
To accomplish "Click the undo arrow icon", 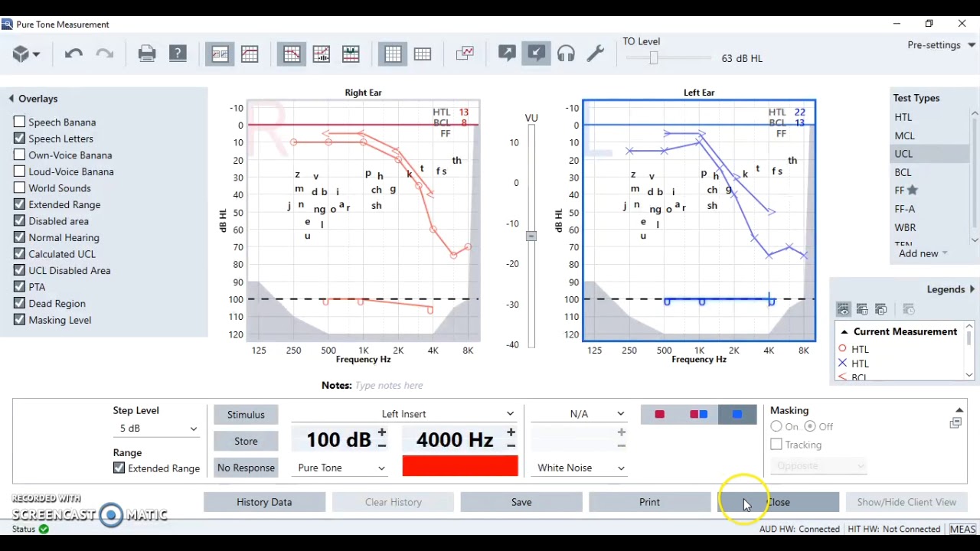I will point(73,54).
